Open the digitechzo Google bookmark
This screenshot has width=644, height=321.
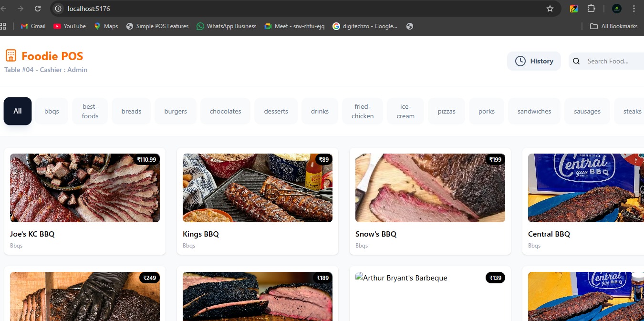coord(365,26)
